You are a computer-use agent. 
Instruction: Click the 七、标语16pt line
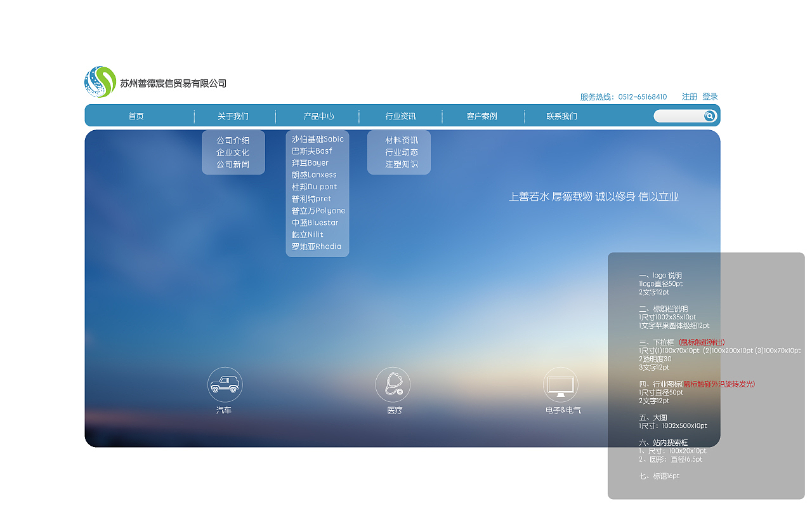[659, 476]
